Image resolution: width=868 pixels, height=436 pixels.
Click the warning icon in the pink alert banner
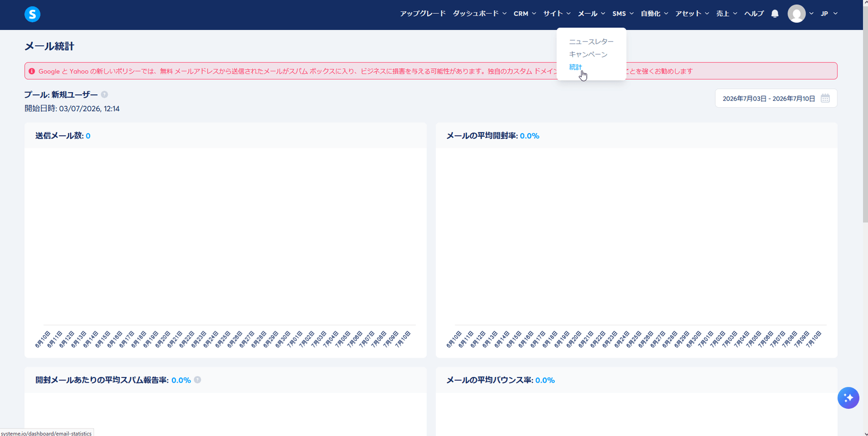tap(32, 71)
